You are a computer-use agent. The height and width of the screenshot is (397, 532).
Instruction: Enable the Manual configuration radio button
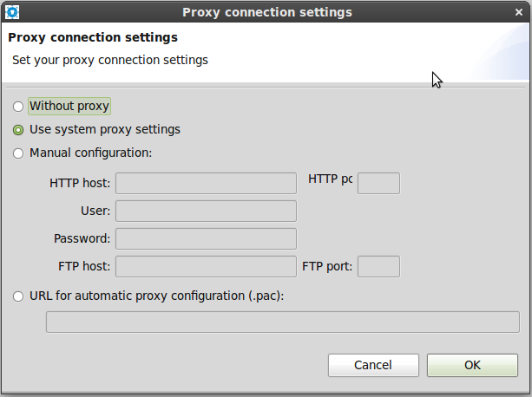click(x=18, y=153)
